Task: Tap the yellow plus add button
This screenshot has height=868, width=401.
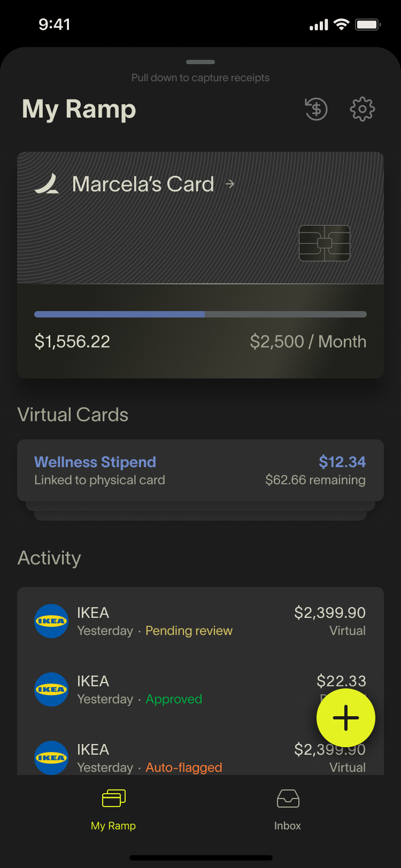Action: tap(345, 717)
